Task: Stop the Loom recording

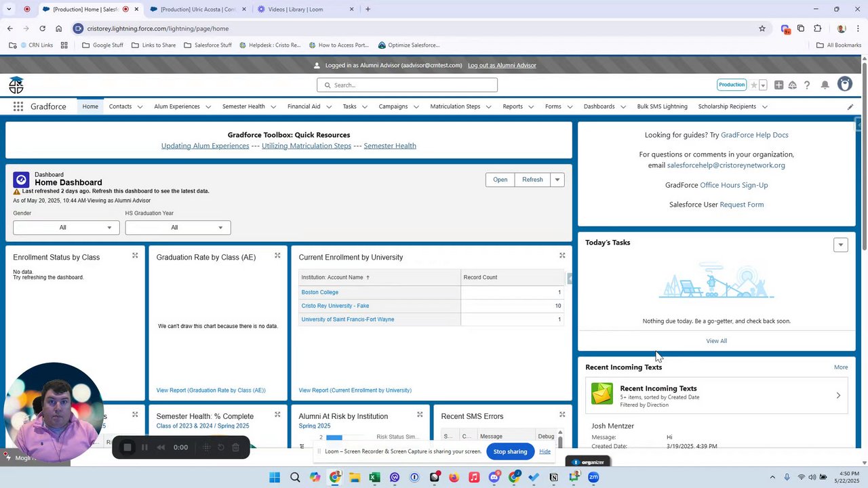Action: [127, 447]
